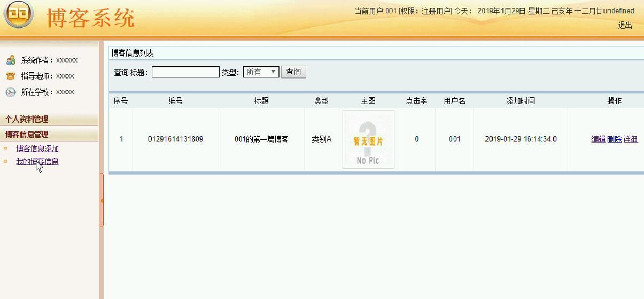Image resolution: width=644 pixels, height=299 pixels.
Task: Select the blog number 01291614131809
Action: coord(175,139)
